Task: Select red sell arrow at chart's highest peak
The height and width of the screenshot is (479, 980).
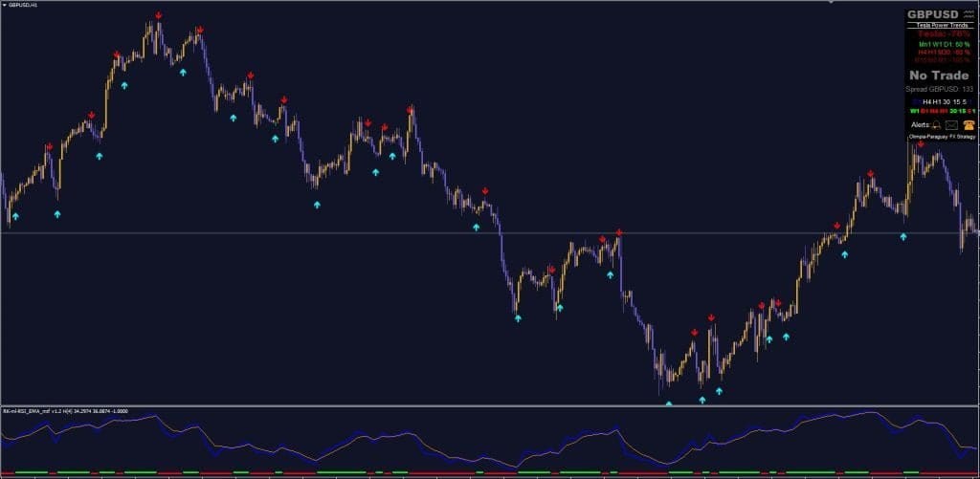Action: point(158,16)
